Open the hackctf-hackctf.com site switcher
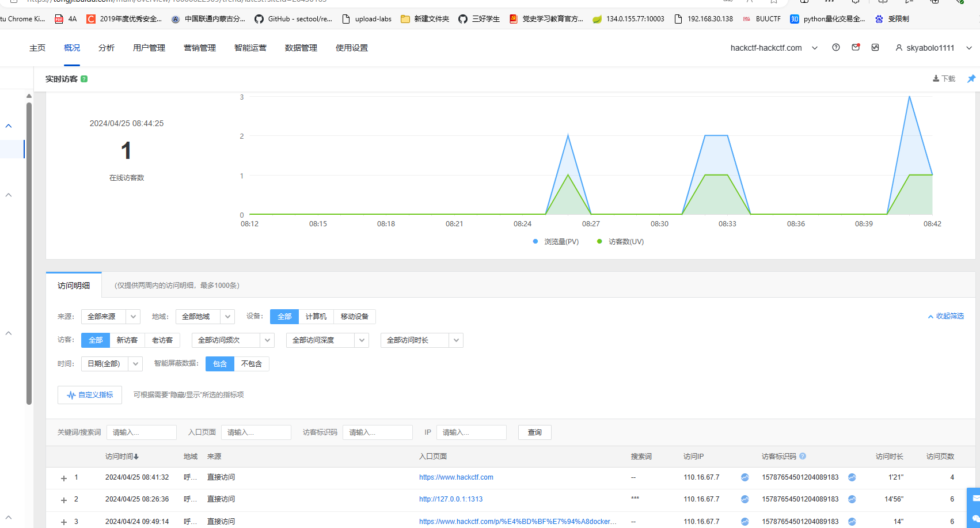The height and width of the screenshot is (528, 980). pos(774,48)
